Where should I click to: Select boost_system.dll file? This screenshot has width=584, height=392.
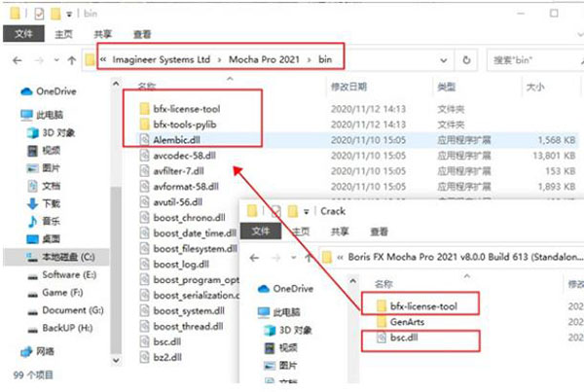coord(182,311)
